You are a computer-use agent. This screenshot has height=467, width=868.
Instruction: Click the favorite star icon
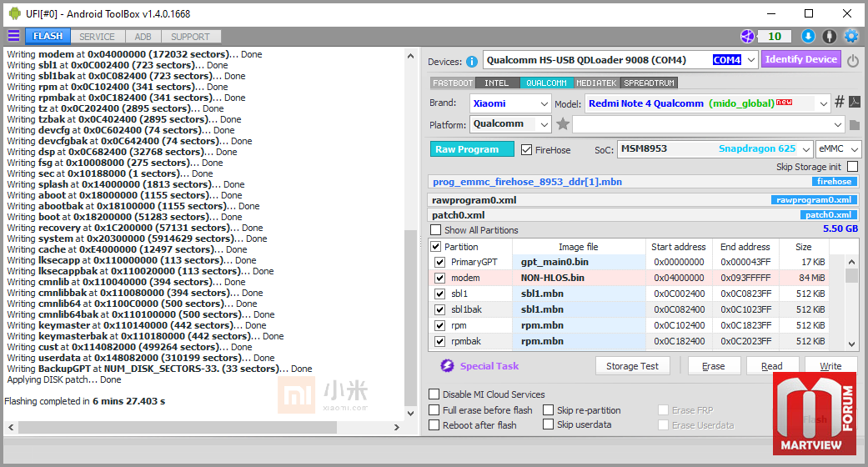(x=563, y=124)
